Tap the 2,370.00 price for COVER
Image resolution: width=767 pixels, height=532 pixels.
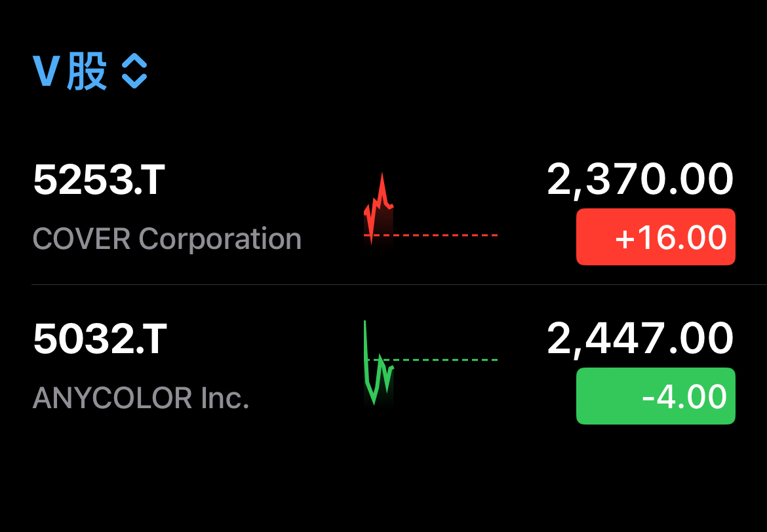640,180
